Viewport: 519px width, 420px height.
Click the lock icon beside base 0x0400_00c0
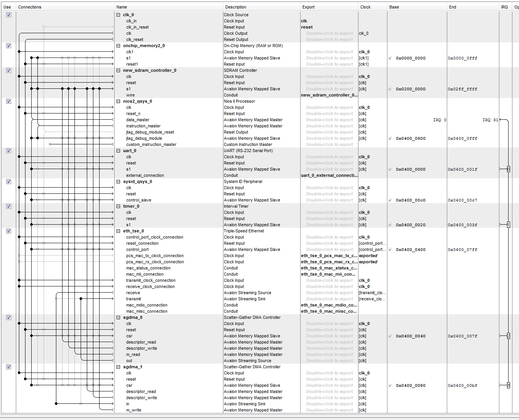click(x=390, y=200)
